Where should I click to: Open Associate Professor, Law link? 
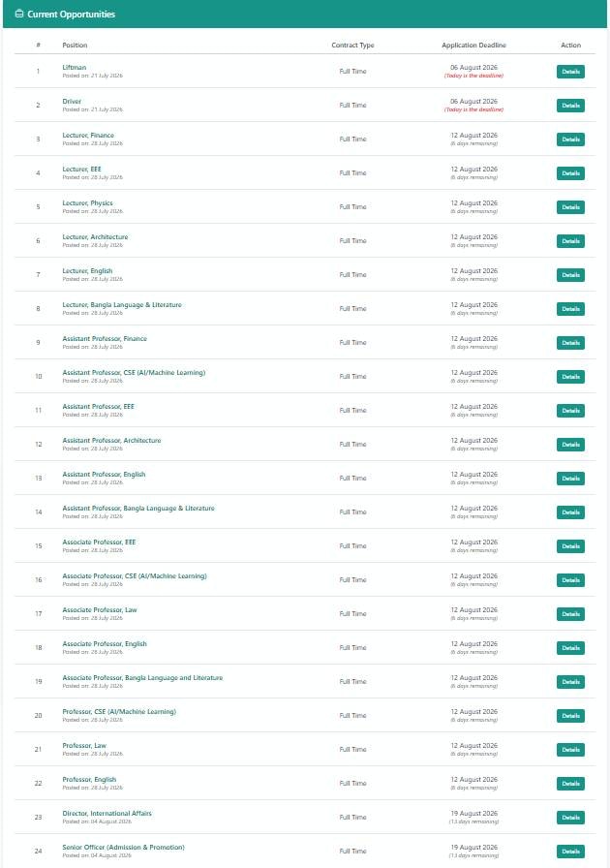[x=100, y=610]
